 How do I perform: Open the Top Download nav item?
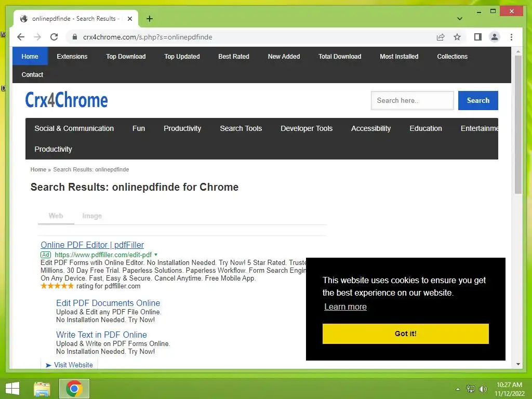[126, 56]
